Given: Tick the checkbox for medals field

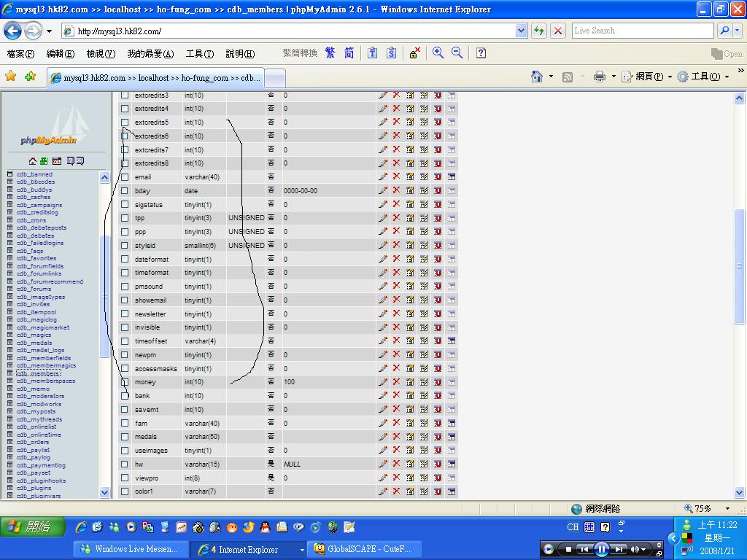Looking at the screenshot, I should [x=125, y=437].
